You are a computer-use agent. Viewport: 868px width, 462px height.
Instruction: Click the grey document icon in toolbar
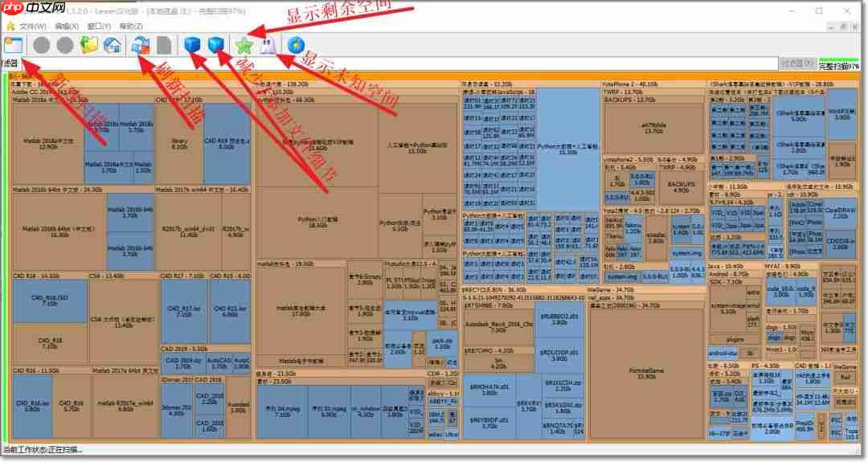click(x=164, y=45)
